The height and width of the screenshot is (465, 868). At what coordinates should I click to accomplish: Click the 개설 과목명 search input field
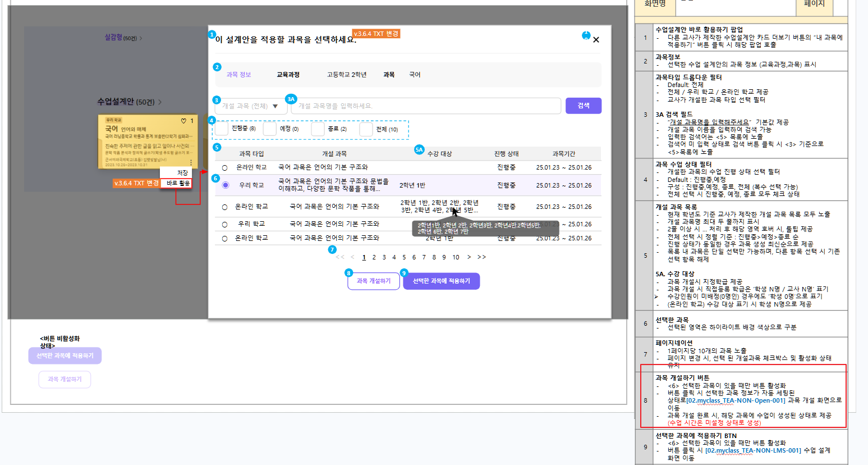coord(425,106)
